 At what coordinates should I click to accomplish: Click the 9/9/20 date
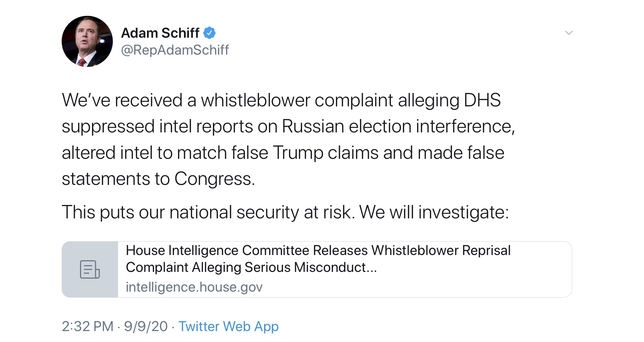pos(146,327)
